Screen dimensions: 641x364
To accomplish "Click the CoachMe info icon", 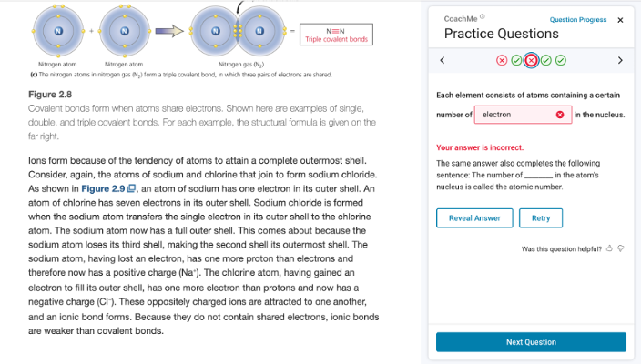I will click(483, 17).
